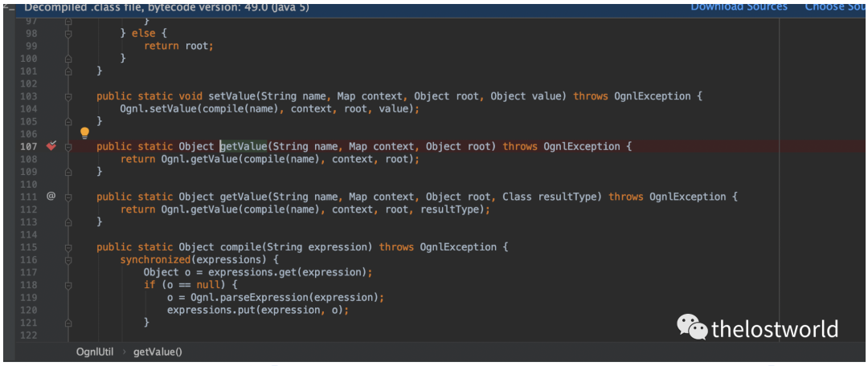Click the fold end marker at line 109
868x366 pixels.
pos(68,172)
